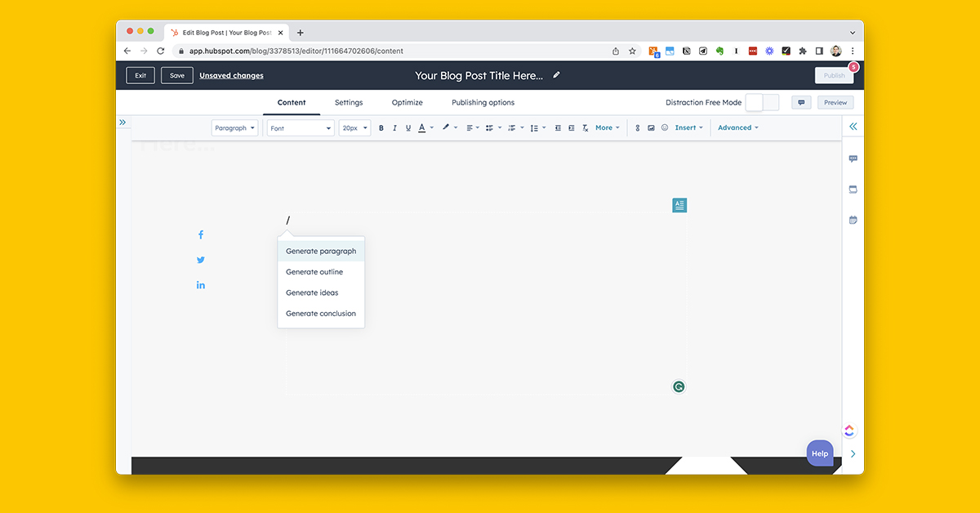Click the browser address bar URL

(296, 51)
